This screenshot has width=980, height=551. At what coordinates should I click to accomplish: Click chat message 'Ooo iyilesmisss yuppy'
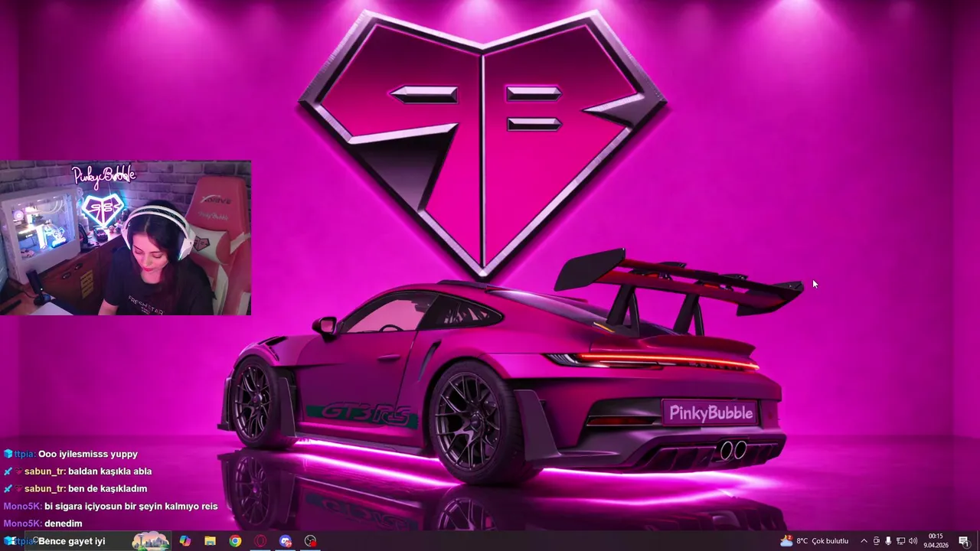click(x=88, y=454)
